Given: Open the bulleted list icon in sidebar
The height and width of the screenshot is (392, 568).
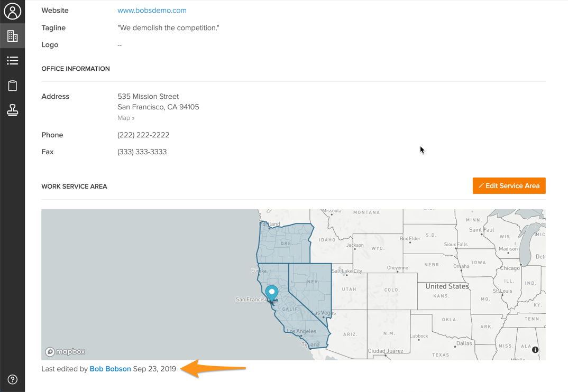Looking at the screenshot, I should 12,61.
